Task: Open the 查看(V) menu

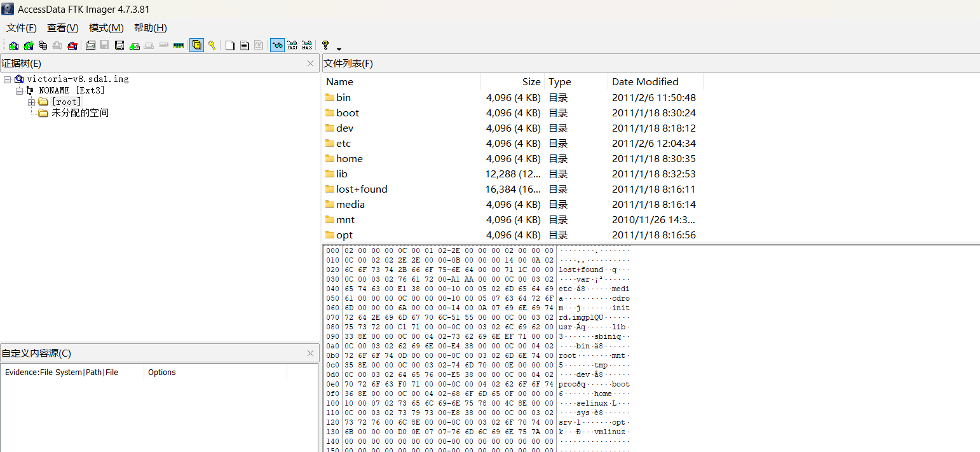Action: tap(63, 28)
